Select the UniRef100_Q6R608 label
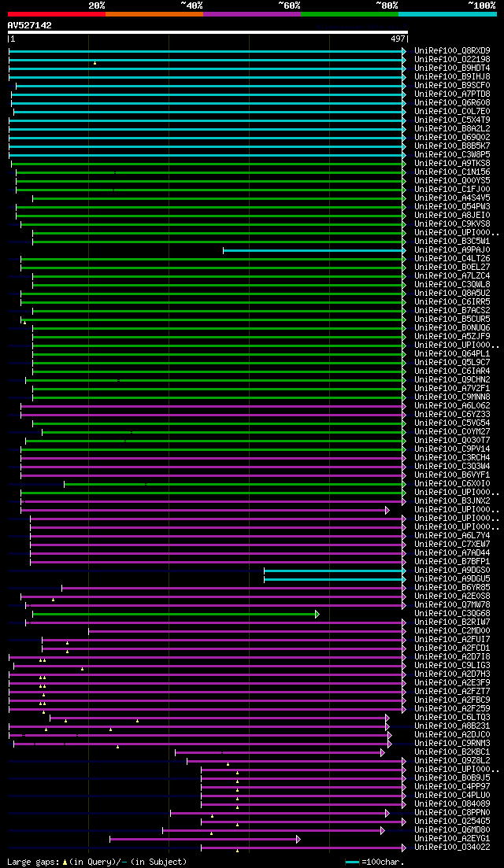Image resolution: width=504 pixels, height=868 pixels. click(x=452, y=103)
